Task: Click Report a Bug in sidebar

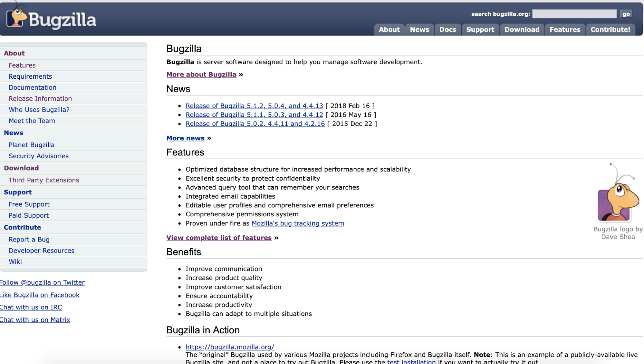Action: pyautogui.click(x=29, y=240)
